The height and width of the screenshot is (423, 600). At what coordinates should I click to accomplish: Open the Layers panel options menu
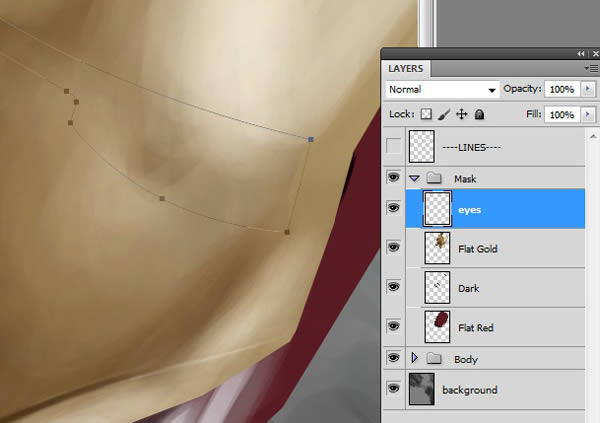591,69
